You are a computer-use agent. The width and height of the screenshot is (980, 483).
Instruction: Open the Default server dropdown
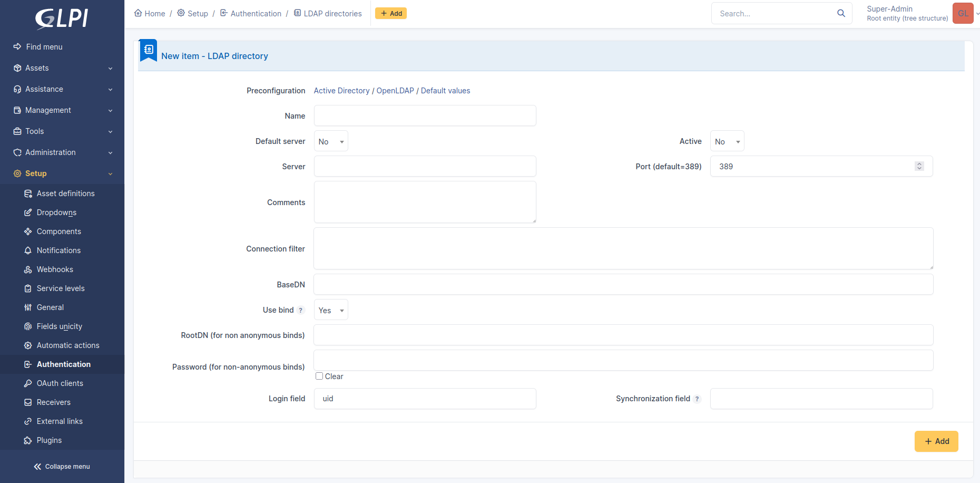coord(330,141)
